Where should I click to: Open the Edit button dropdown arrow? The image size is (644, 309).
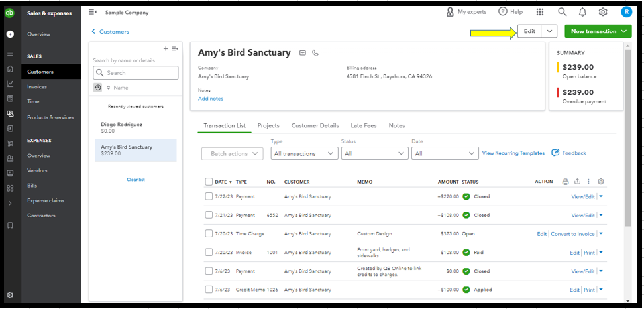coord(549,31)
